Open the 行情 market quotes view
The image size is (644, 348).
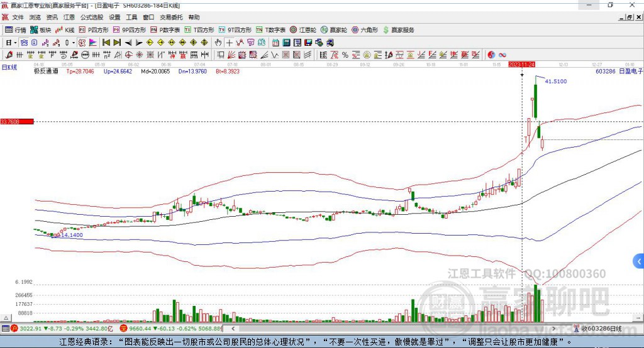pos(15,30)
